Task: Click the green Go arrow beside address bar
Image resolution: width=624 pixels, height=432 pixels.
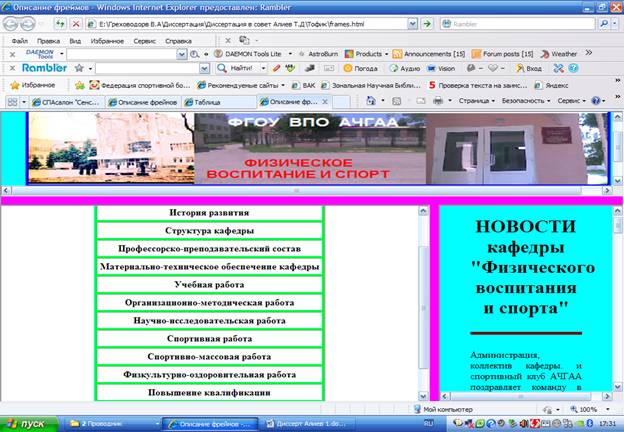Action: pos(427,24)
